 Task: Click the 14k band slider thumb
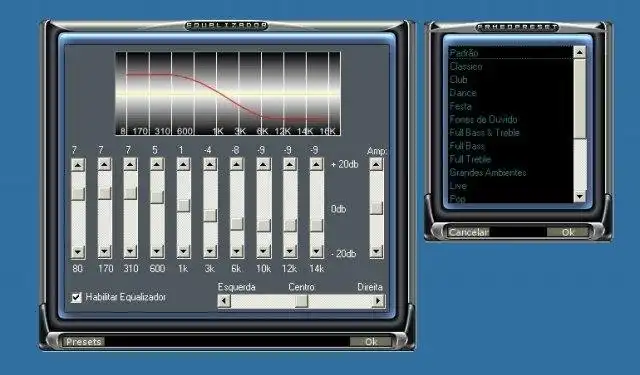tap(316, 225)
